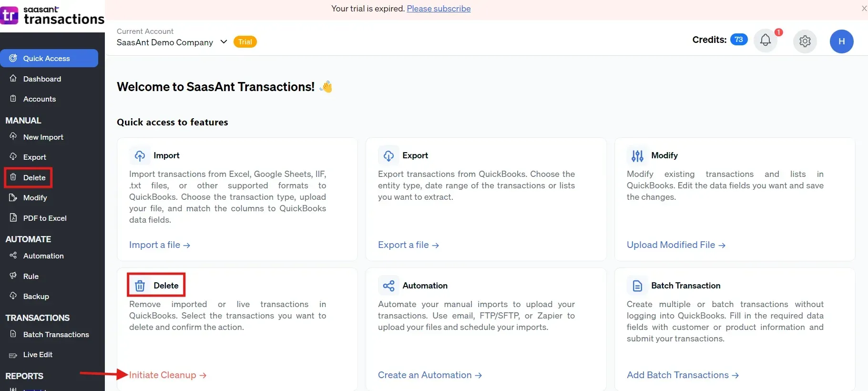
Task: Open the user avatar H menu
Action: pos(842,41)
